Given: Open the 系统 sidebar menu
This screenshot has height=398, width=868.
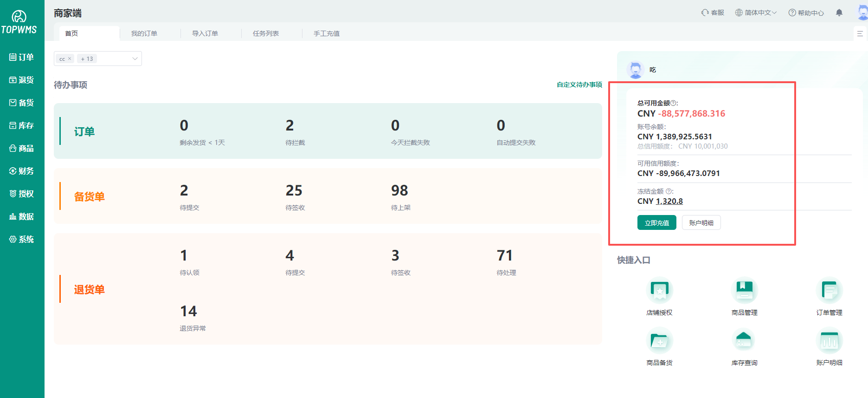Looking at the screenshot, I should click(22, 239).
